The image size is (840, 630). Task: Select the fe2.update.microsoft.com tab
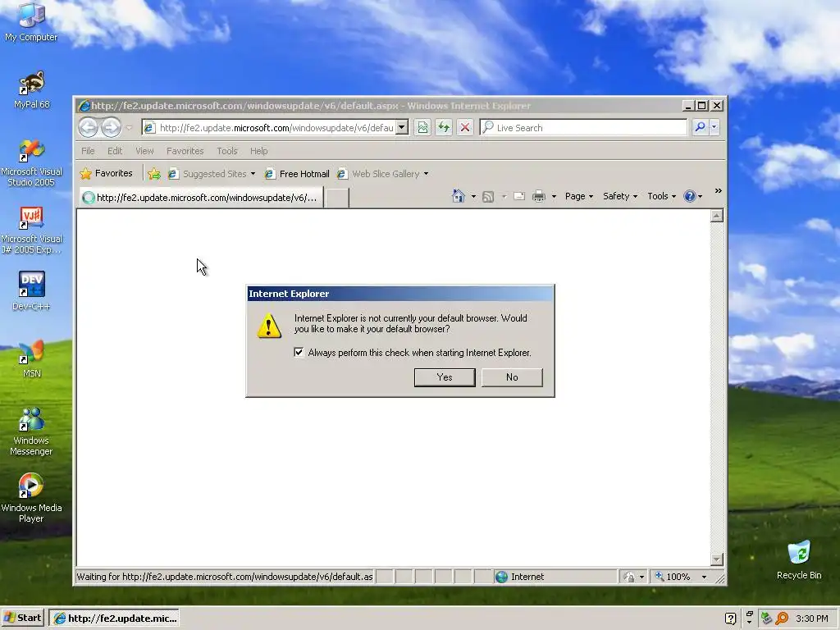coord(201,198)
